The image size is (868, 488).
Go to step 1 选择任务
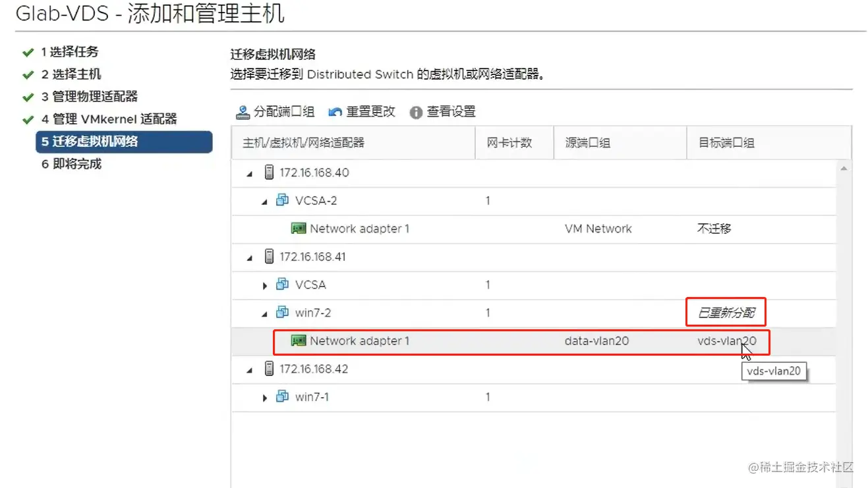tap(70, 52)
